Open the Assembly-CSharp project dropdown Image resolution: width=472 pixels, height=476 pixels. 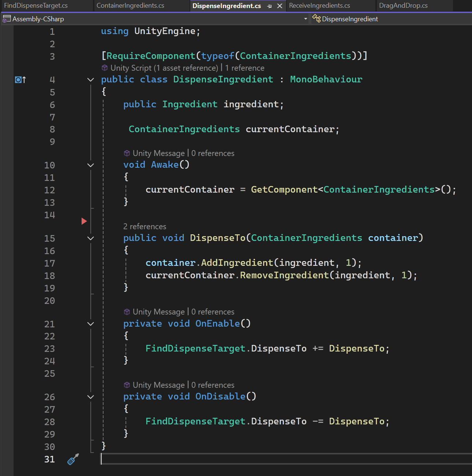coord(306,19)
